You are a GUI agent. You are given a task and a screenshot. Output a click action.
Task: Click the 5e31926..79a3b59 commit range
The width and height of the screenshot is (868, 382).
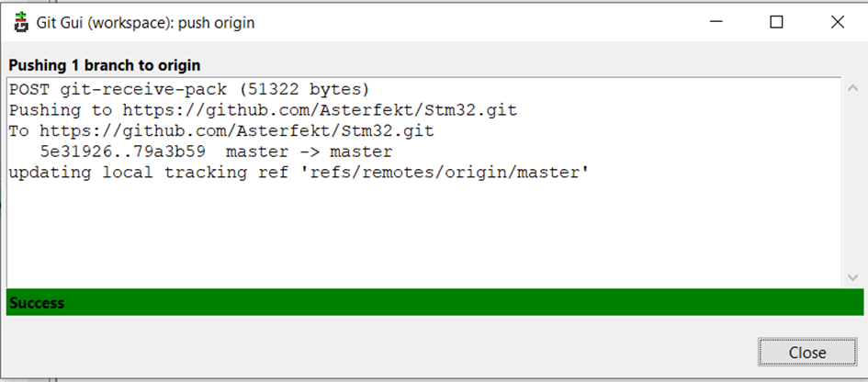pos(122,152)
